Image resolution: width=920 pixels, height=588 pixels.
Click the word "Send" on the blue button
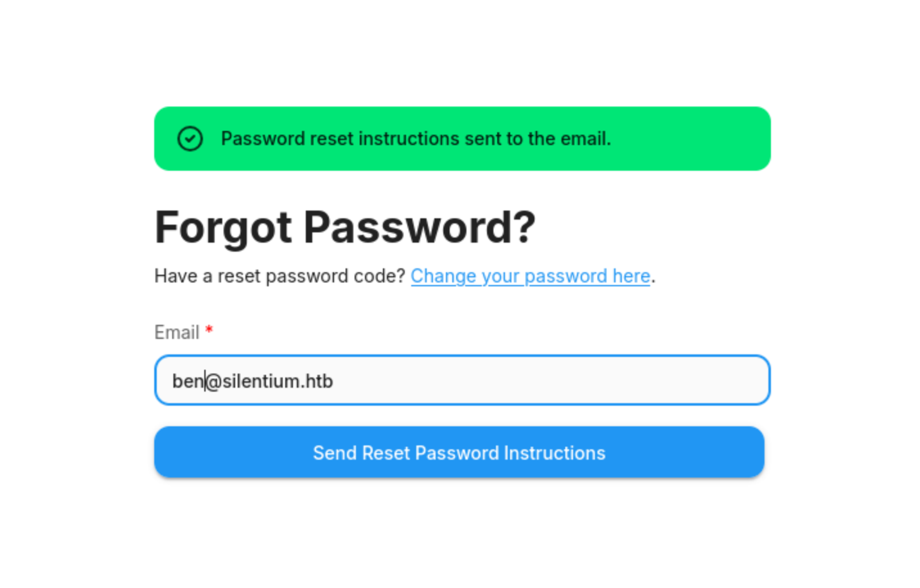point(335,453)
